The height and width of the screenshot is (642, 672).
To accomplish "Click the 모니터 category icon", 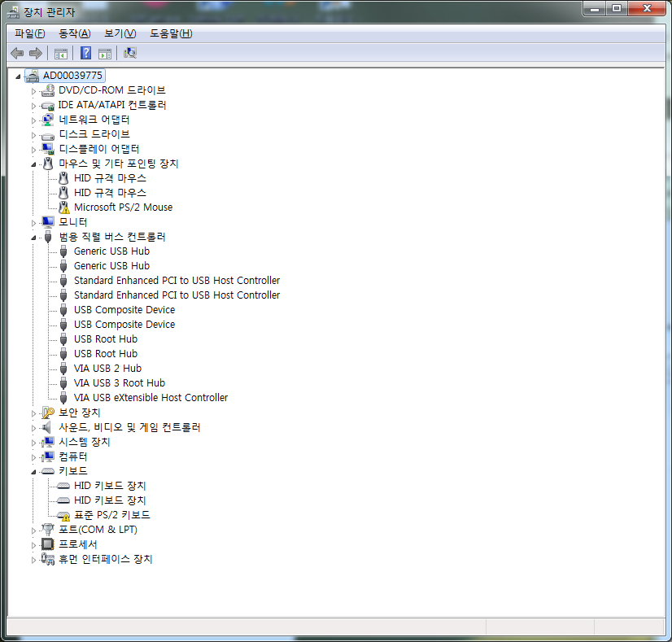I will point(48,222).
